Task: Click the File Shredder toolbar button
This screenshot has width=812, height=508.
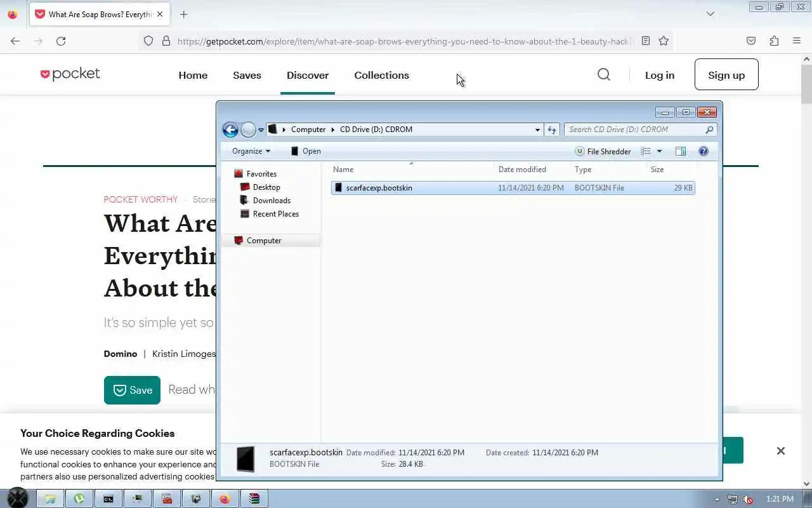Action: pyautogui.click(x=603, y=151)
